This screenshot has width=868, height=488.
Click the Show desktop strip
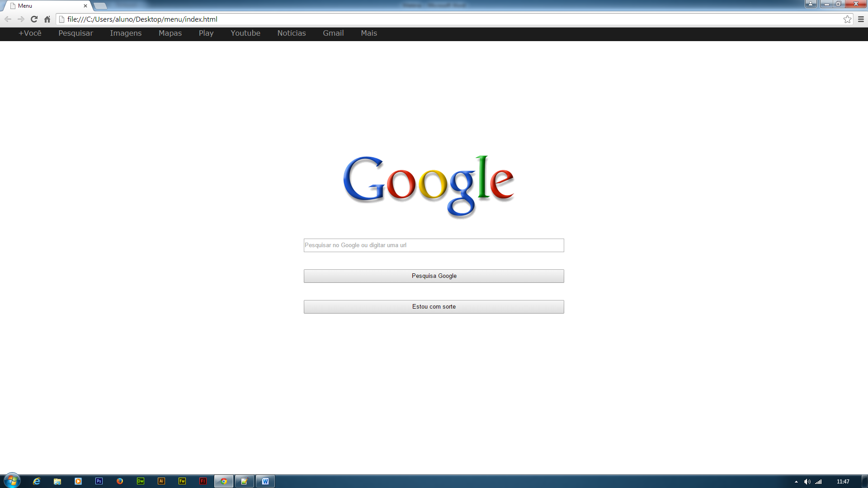click(x=864, y=481)
